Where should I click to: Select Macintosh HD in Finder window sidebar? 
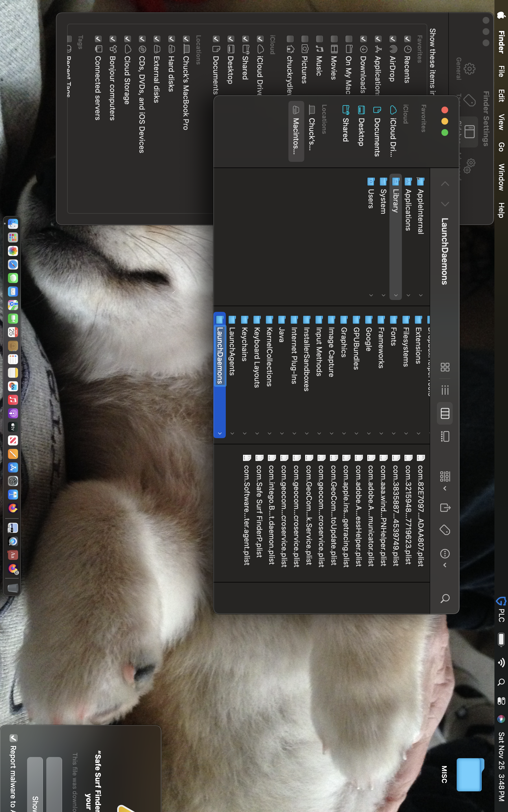[x=296, y=131]
